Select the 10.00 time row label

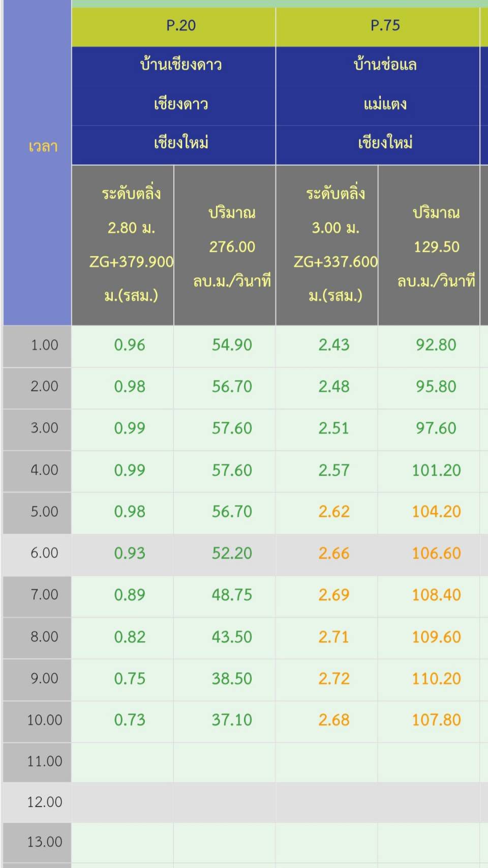point(44,720)
